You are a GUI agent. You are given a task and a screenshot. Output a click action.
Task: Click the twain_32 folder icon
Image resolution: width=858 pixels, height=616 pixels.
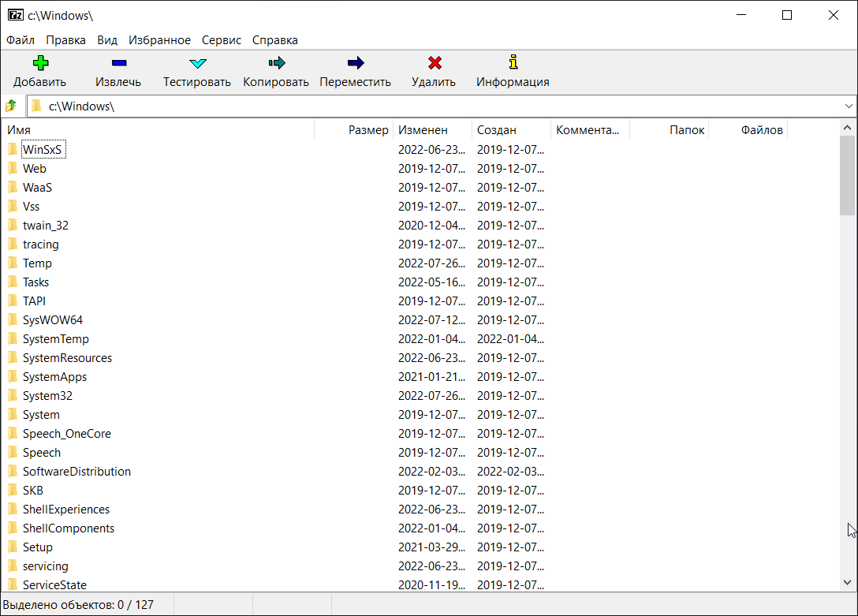[x=13, y=226]
